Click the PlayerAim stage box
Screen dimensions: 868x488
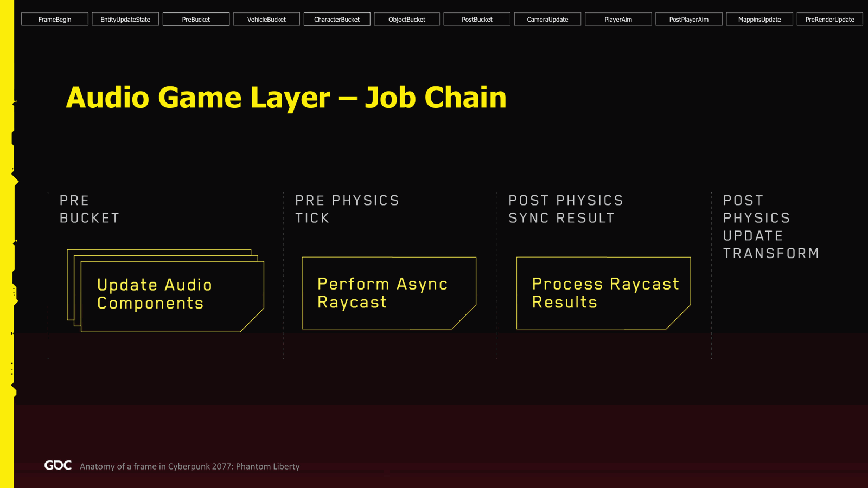618,20
